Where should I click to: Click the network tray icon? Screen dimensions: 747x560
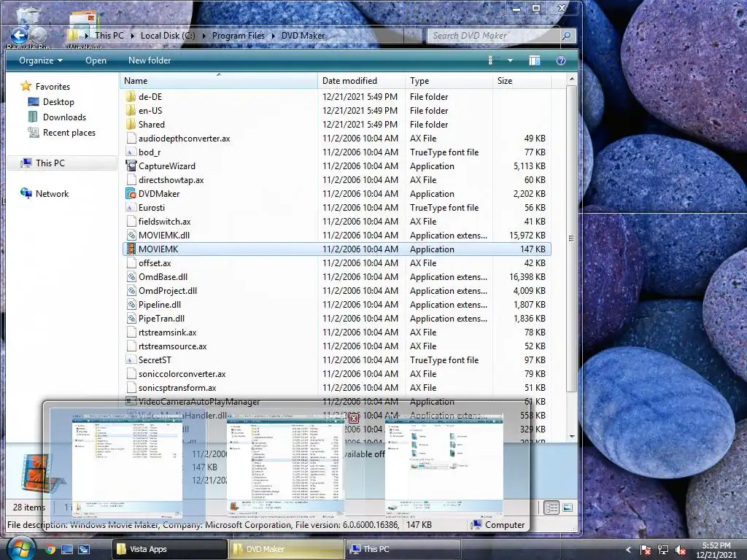pyautogui.click(x=662, y=550)
